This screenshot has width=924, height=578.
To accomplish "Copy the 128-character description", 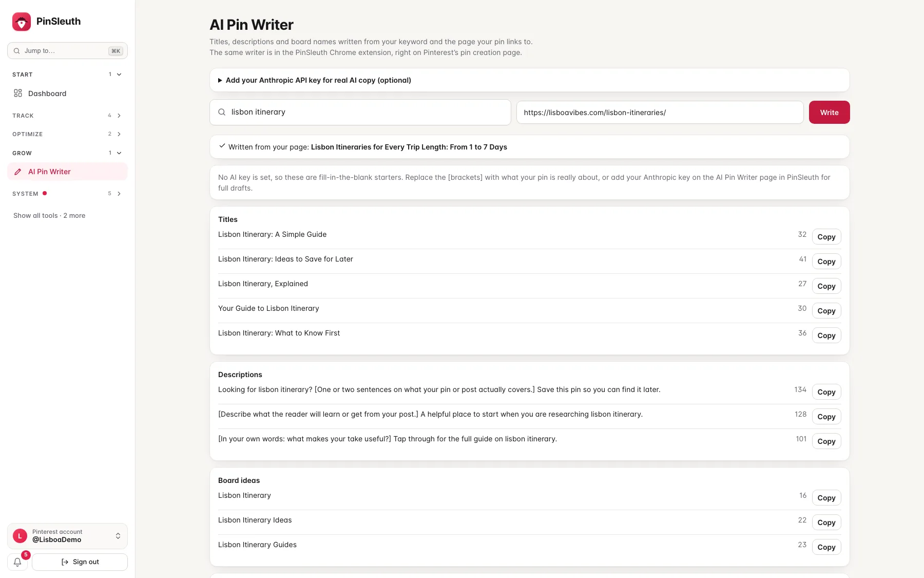I will 826,417.
